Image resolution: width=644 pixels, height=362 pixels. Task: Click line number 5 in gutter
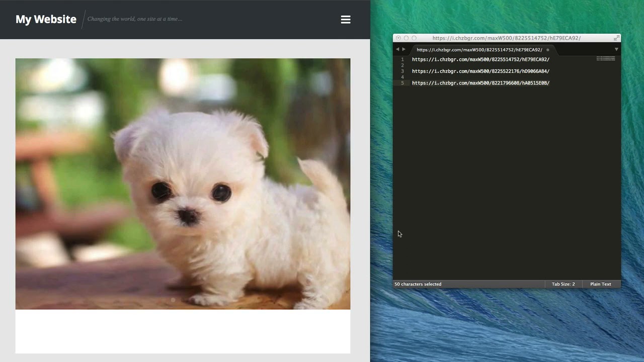402,83
